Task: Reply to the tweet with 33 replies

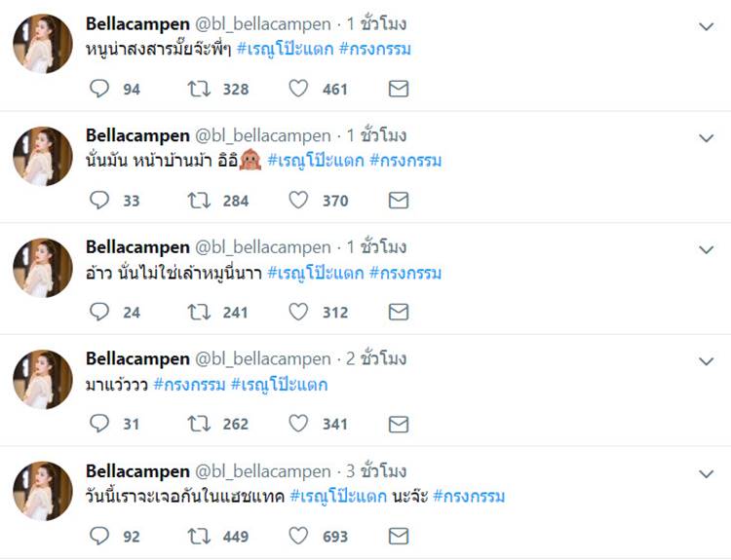Action: click(x=99, y=200)
